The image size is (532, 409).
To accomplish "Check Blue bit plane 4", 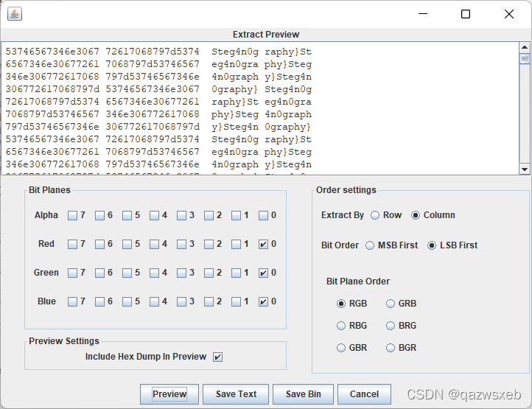I will pyautogui.click(x=155, y=301).
